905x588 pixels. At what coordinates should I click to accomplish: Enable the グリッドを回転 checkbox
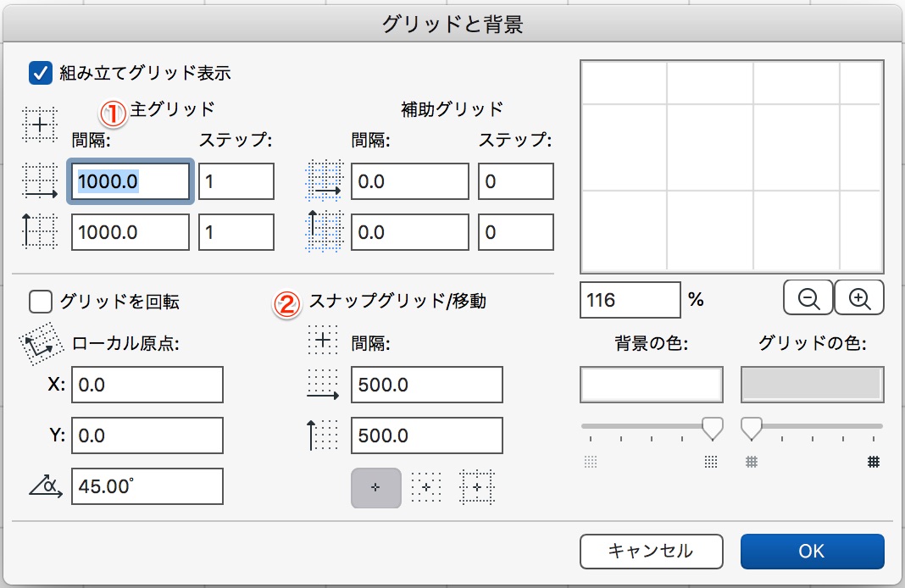[x=41, y=302]
